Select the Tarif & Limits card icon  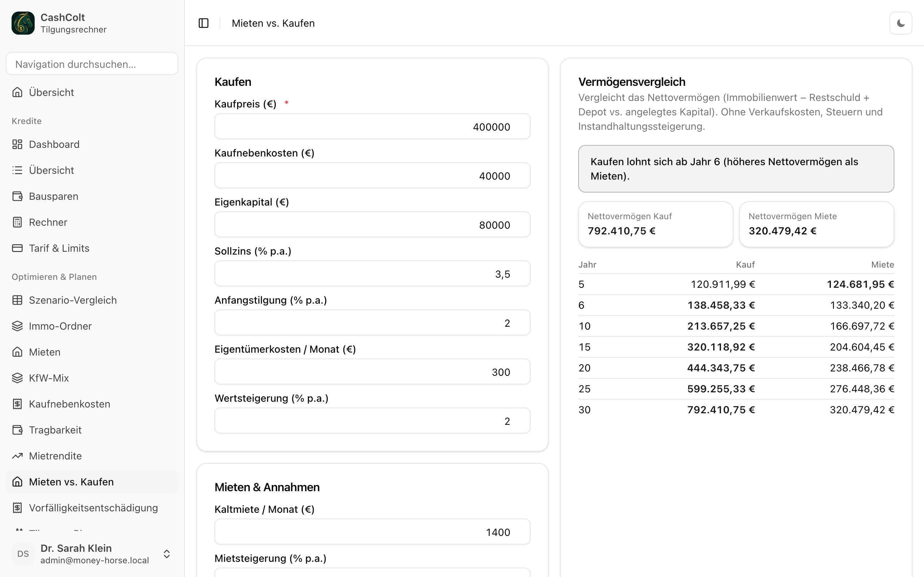[x=17, y=248]
